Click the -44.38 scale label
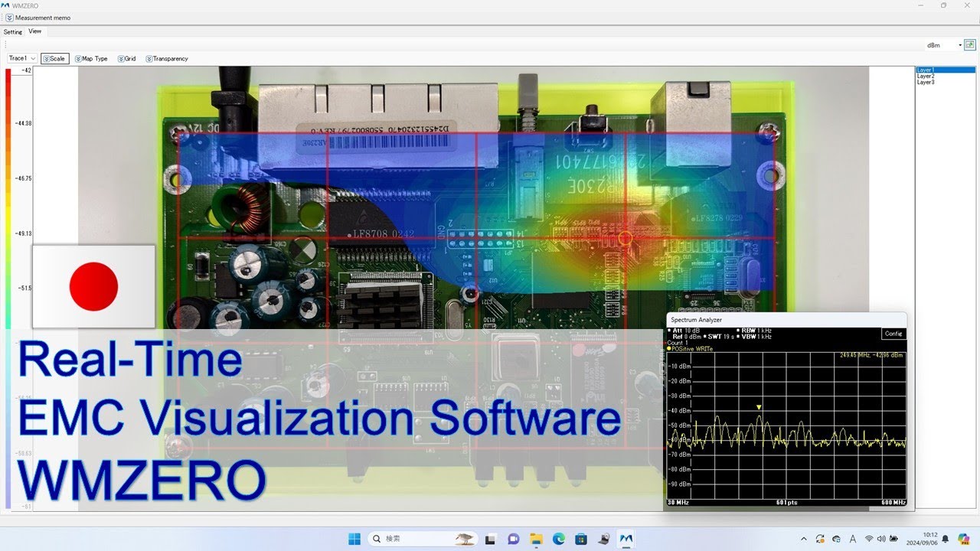Screen dimensions: 980x551 (23, 123)
